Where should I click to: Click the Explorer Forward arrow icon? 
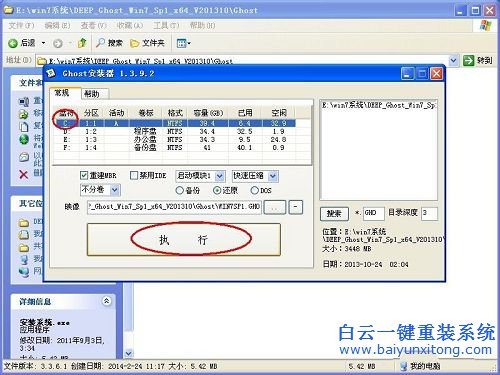point(58,43)
